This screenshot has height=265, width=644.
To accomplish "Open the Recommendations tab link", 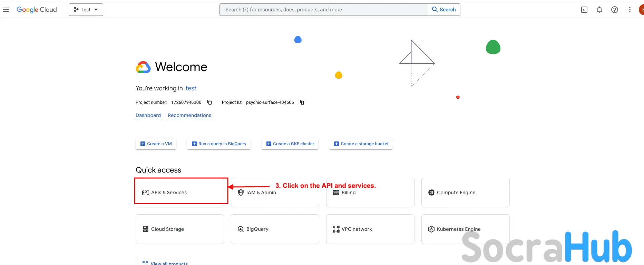I will (x=189, y=115).
